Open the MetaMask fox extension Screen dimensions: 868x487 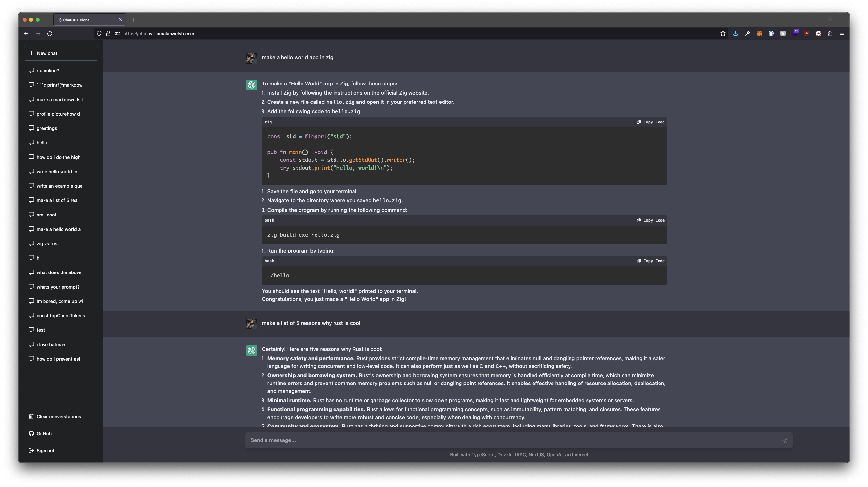click(759, 34)
